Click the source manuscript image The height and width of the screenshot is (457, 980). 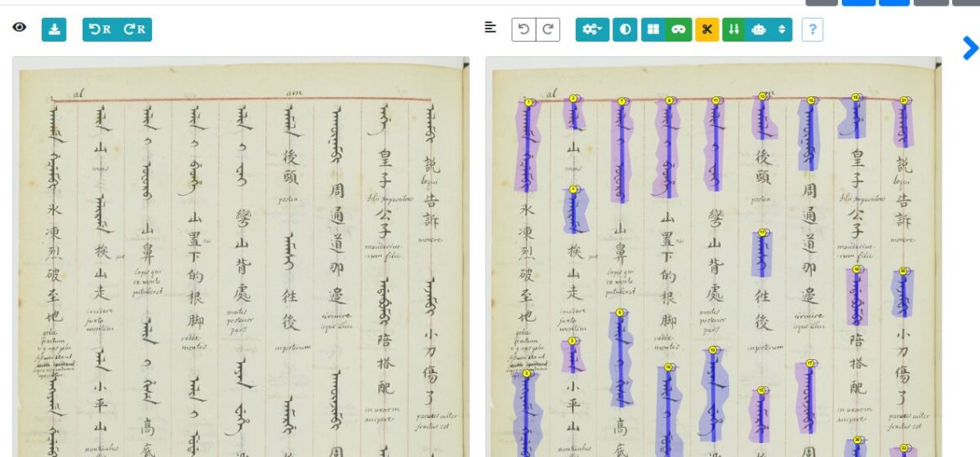click(241, 261)
